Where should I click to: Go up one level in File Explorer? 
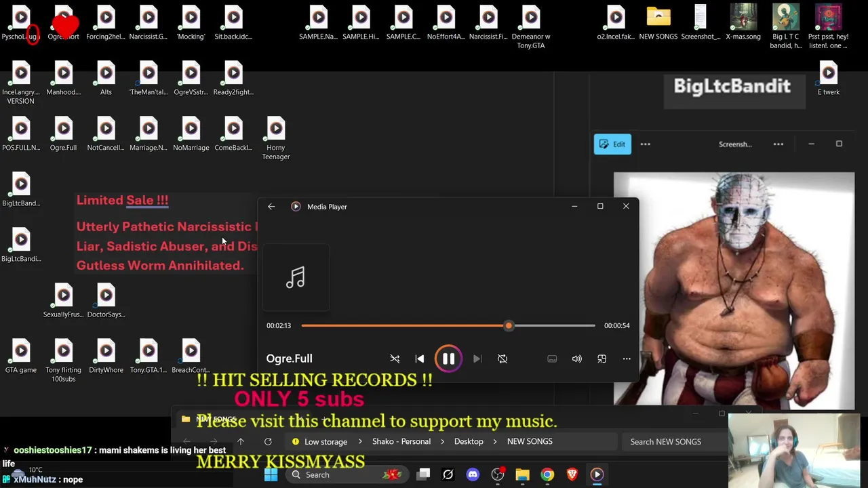click(x=241, y=442)
